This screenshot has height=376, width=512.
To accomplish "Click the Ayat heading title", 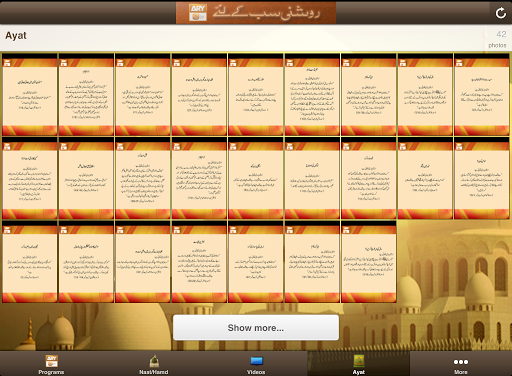I will coord(16,35).
